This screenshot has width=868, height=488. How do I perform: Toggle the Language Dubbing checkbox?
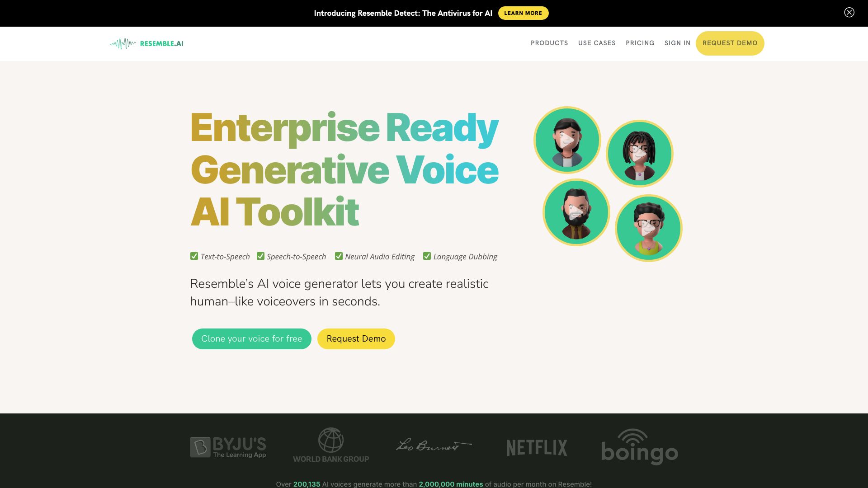point(427,256)
